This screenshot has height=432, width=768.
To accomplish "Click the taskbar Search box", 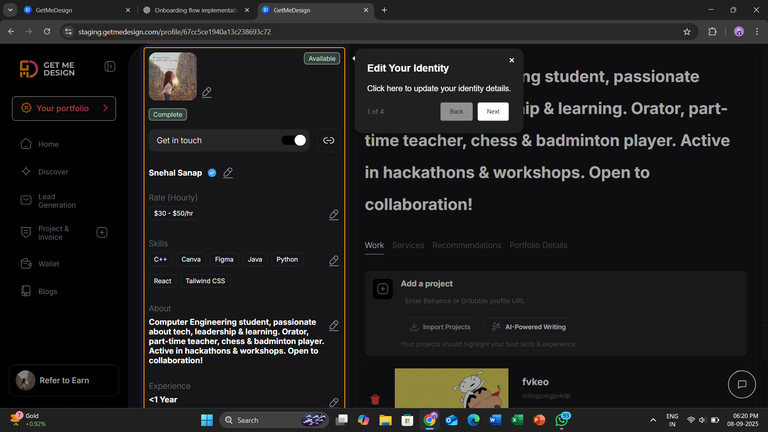I will tap(274, 420).
